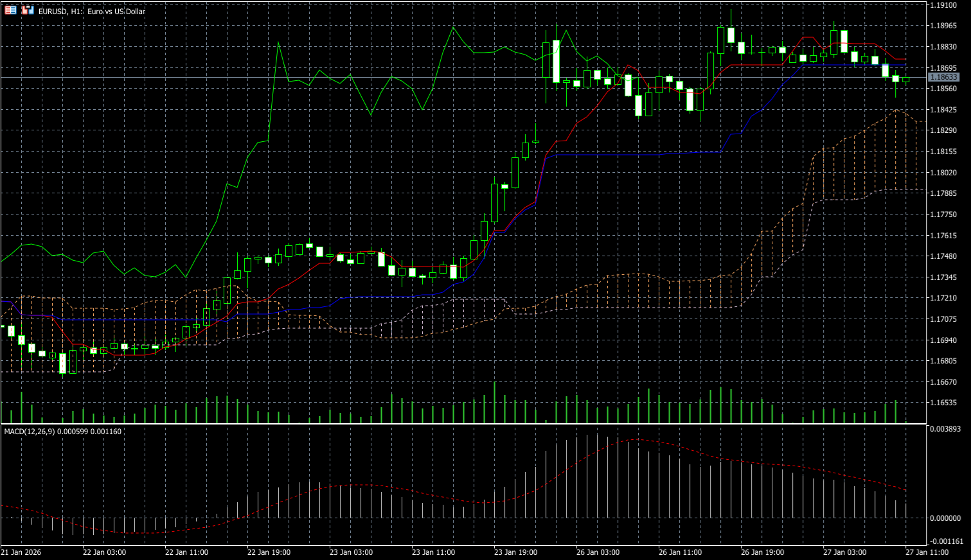971x560 pixels.
Task: Click the 1.16535 price axis label
Action: pyautogui.click(x=944, y=403)
